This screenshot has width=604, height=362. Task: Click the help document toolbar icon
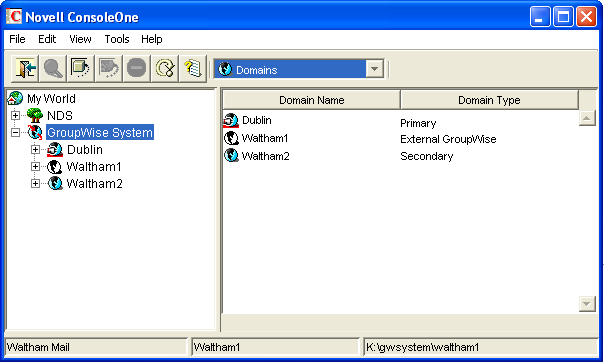pyautogui.click(x=193, y=69)
